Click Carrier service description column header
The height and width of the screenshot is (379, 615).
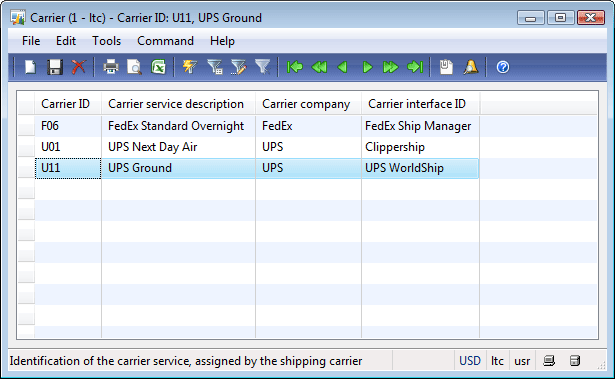coord(178,104)
